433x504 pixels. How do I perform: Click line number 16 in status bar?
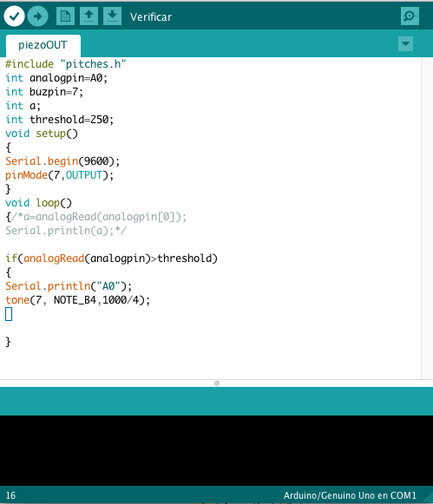pyautogui.click(x=10, y=495)
